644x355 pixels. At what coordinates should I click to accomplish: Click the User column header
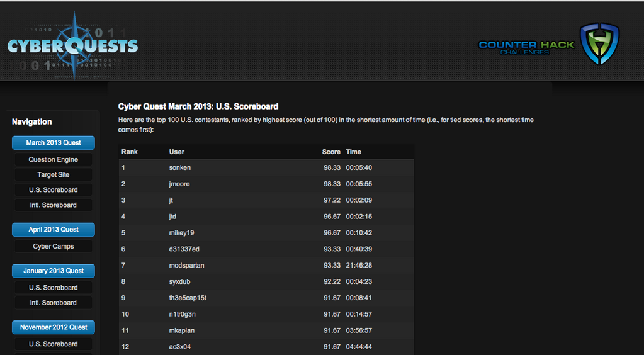pos(177,152)
